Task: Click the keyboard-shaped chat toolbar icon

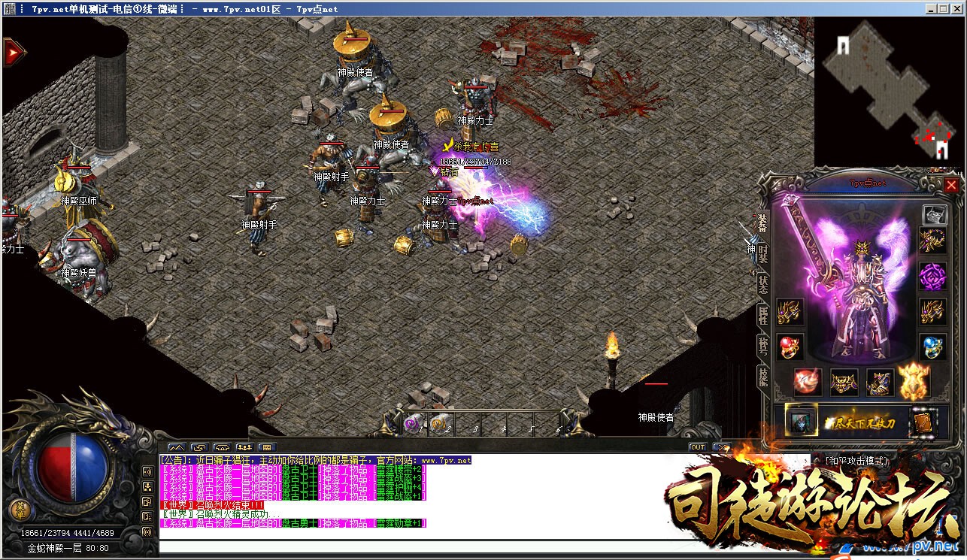Action: (x=266, y=447)
